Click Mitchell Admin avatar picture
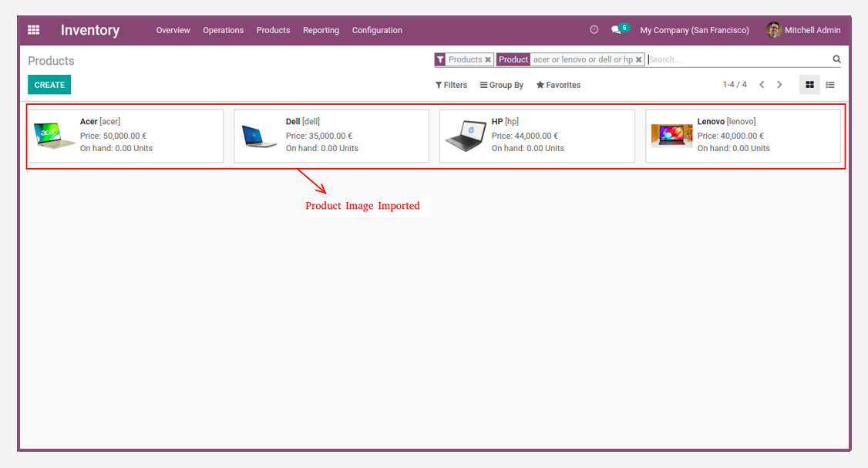 pos(774,30)
